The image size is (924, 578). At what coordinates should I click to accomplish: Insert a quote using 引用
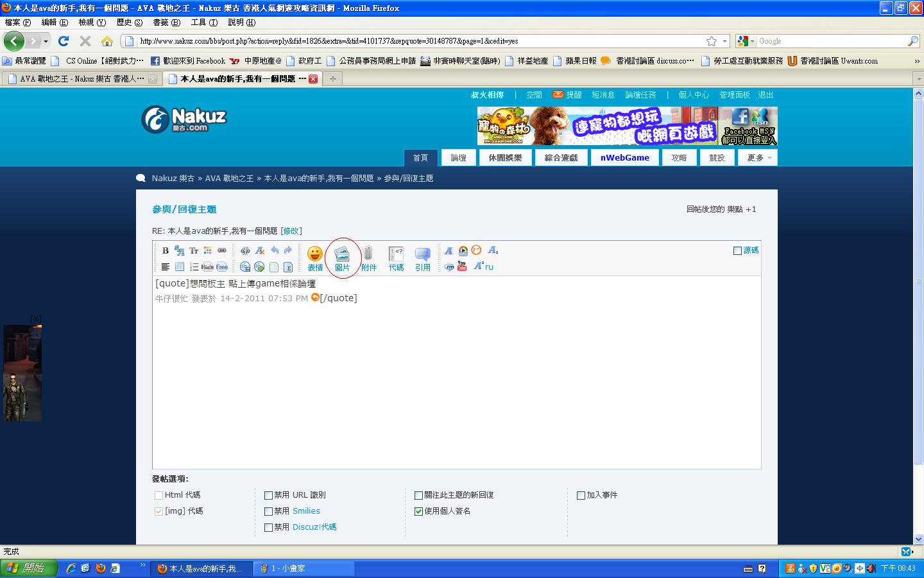click(x=422, y=258)
